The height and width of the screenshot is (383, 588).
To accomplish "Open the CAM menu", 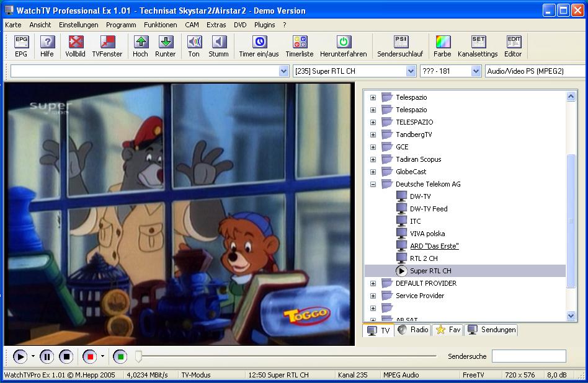I will [192, 25].
